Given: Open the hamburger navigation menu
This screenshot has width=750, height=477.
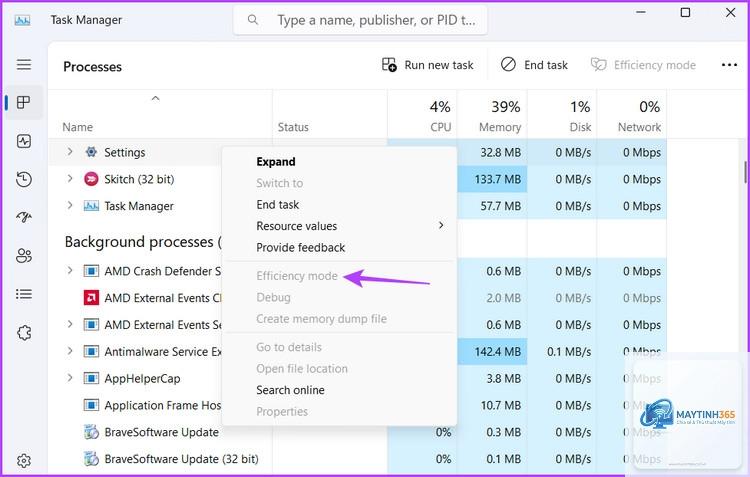Looking at the screenshot, I should 24,65.
